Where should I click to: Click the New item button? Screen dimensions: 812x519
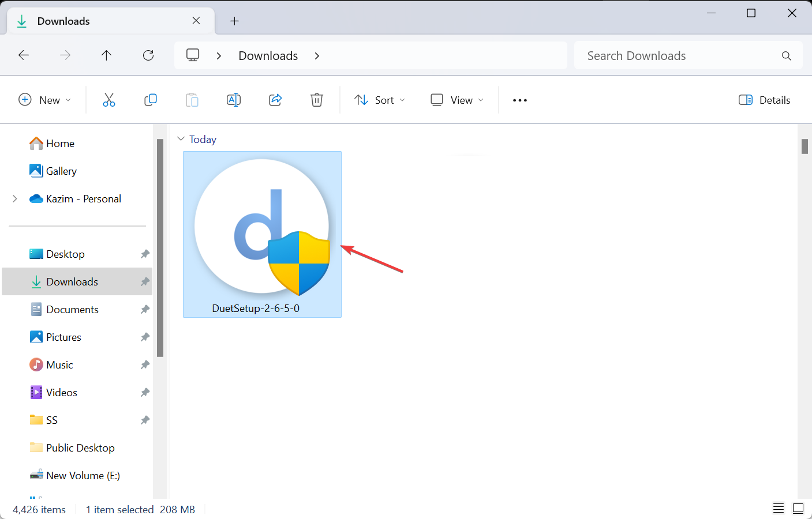(44, 99)
